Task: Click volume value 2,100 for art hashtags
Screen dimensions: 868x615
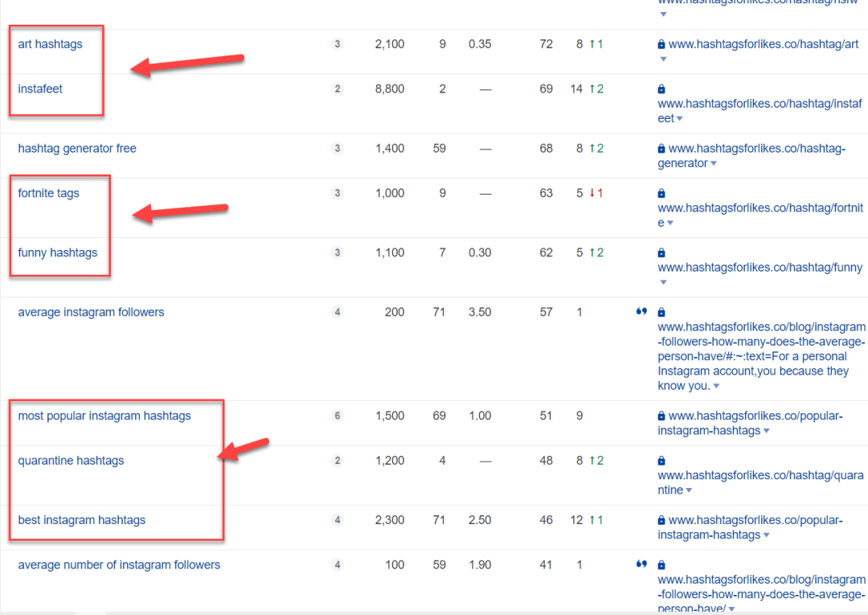Action: pyautogui.click(x=390, y=44)
